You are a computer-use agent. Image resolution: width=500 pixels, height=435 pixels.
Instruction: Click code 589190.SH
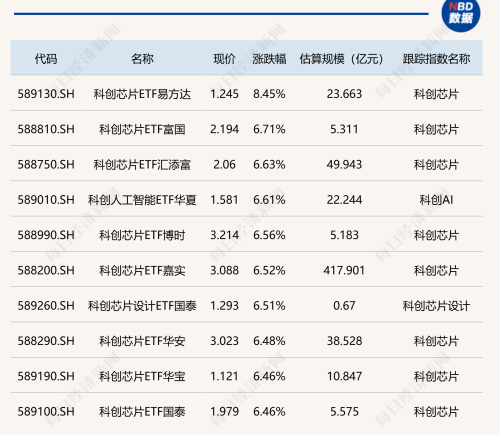(46, 376)
